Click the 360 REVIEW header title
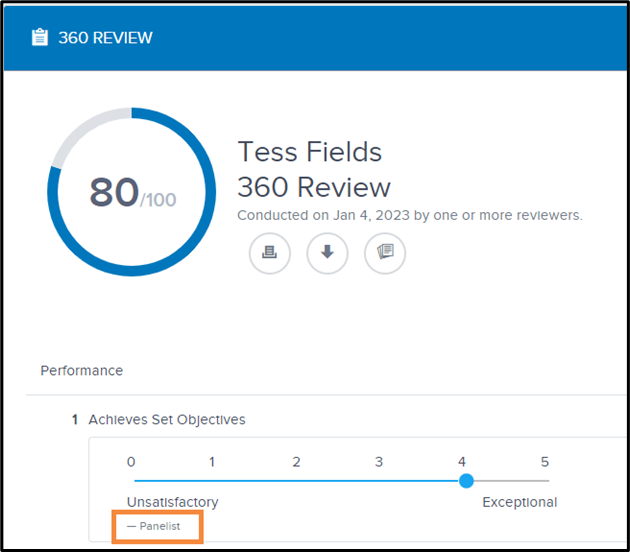630x552 pixels. click(106, 38)
